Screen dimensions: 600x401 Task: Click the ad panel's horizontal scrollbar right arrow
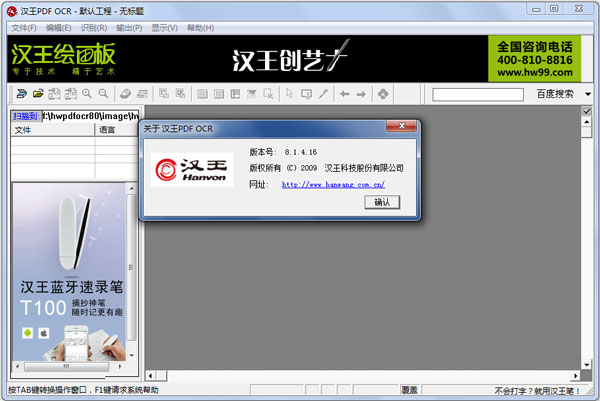click(x=120, y=366)
